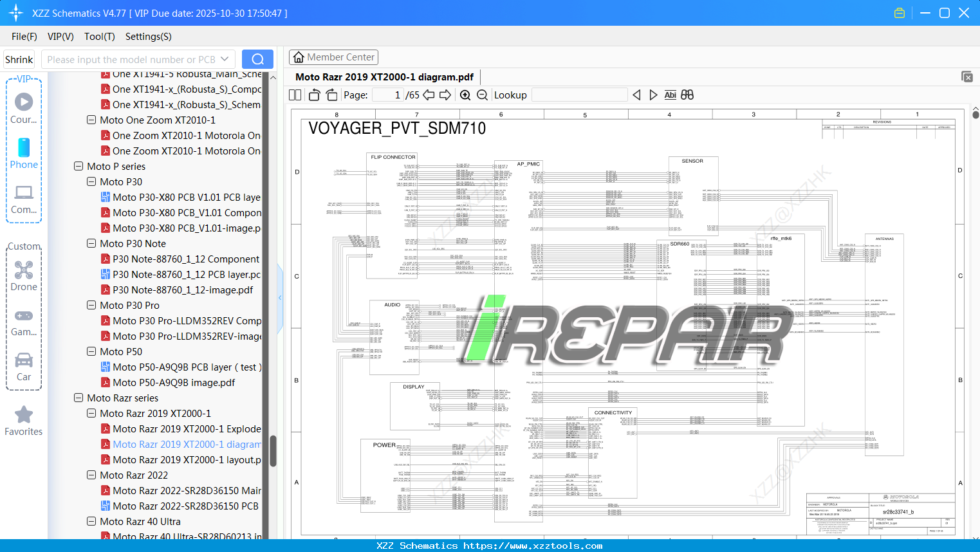This screenshot has width=980, height=552.
Task: Toggle whole-word match Abi icon
Action: (x=670, y=95)
